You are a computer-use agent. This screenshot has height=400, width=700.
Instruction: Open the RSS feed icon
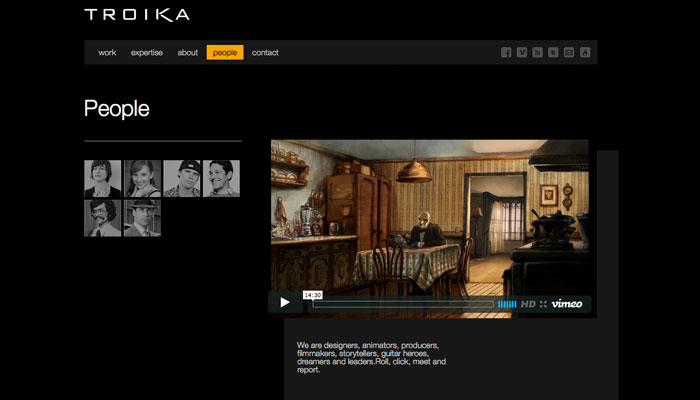click(538, 52)
